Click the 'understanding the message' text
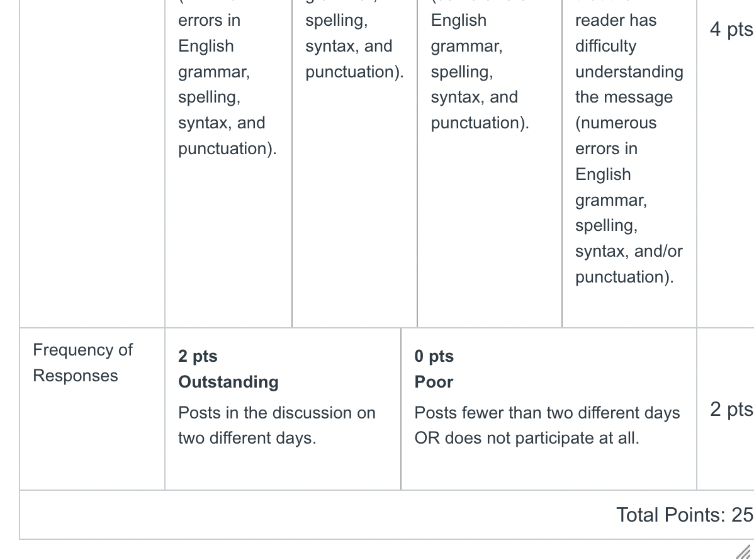754x560 pixels. pos(629,84)
